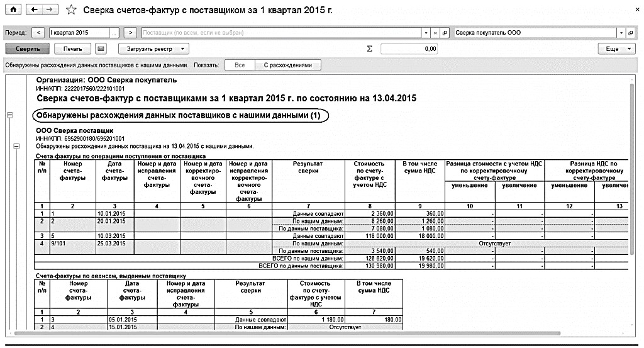The width and height of the screenshot is (644, 348).
Task: Open the Еще menu
Action: pos(616,48)
